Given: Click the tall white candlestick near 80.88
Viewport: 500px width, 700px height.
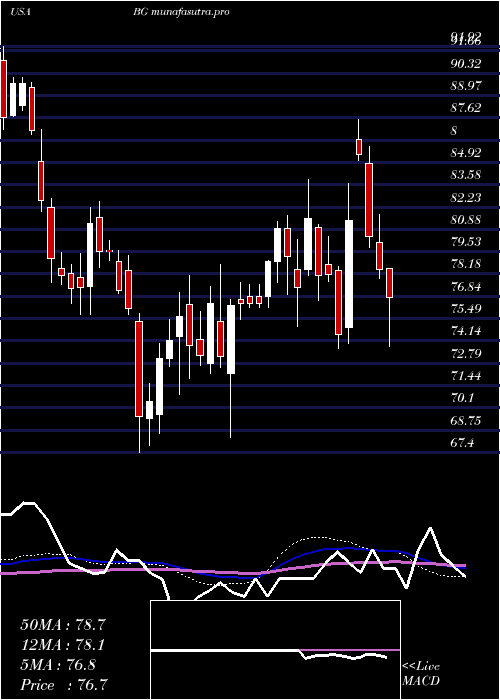Looking at the screenshot, I should click(x=349, y=274).
